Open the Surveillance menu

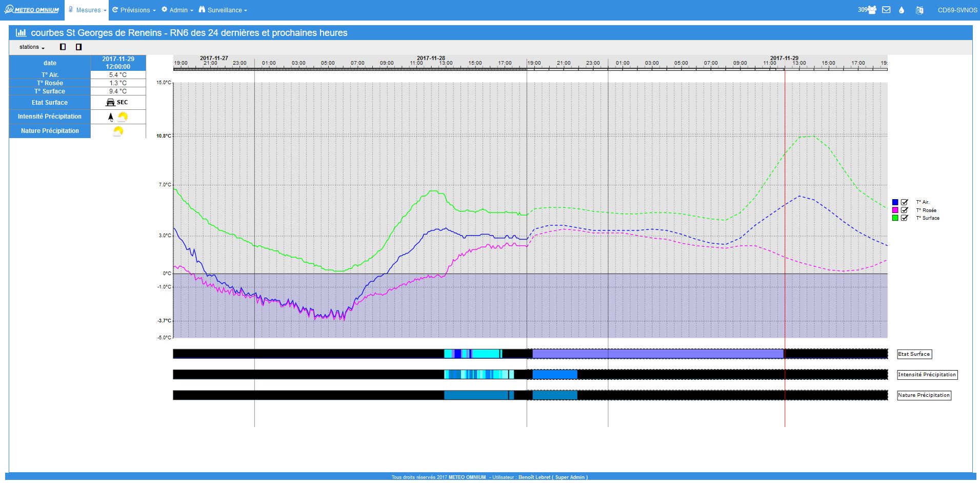point(223,10)
